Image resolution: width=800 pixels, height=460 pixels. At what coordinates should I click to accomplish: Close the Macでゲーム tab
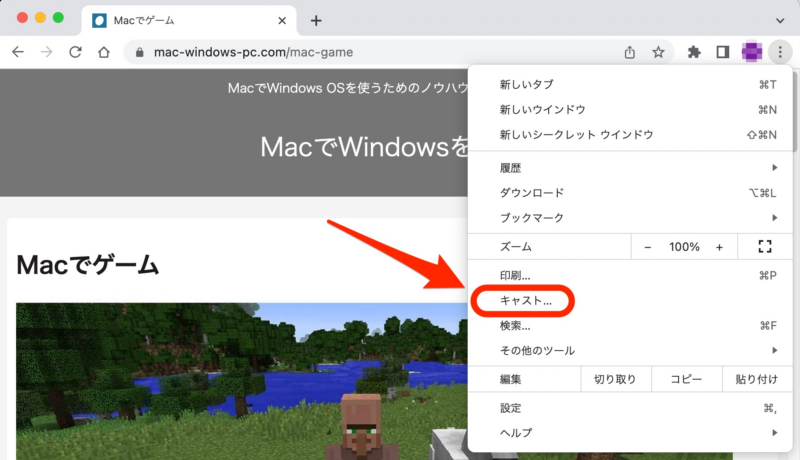pos(282,20)
